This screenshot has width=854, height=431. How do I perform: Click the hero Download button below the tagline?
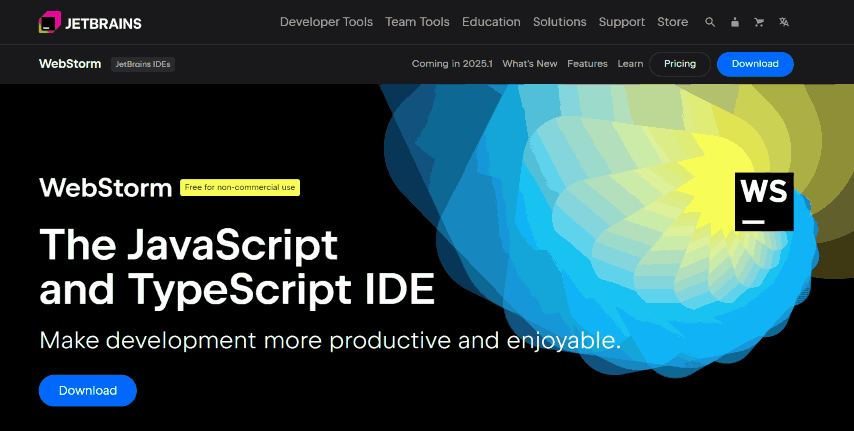88,390
